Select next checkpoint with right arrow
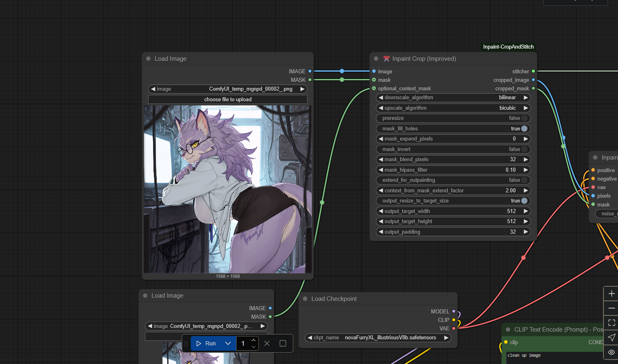Image resolution: width=618 pixels, height=364 pixels. (446, 338)
